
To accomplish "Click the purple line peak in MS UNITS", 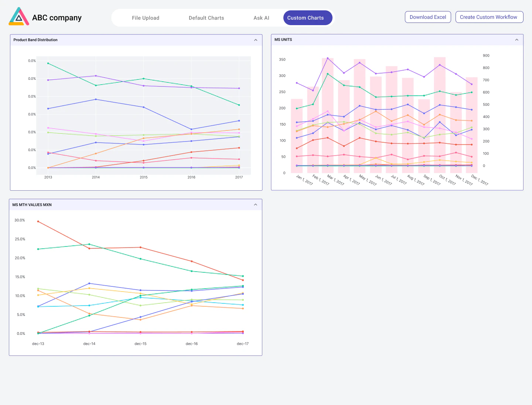I will 328,58.
